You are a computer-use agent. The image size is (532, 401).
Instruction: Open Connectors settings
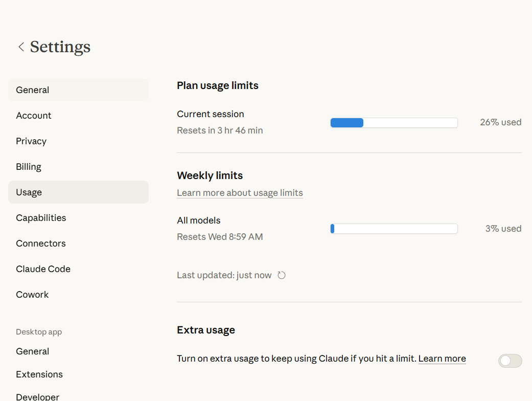tap(41, 243)
